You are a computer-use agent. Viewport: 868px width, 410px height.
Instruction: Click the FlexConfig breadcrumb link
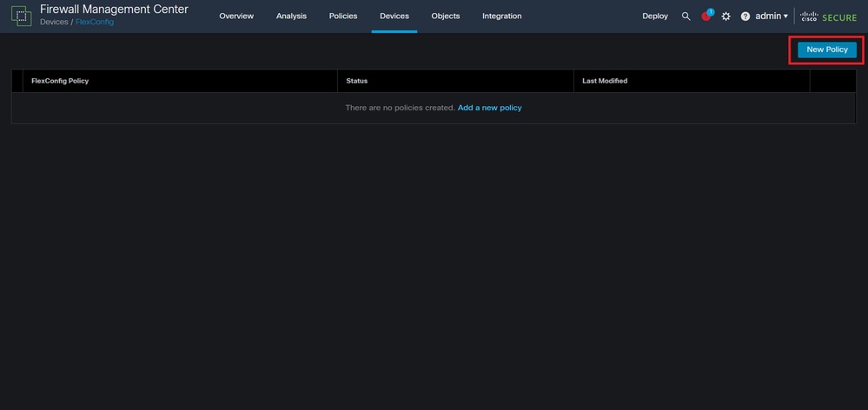pos(95,22)
